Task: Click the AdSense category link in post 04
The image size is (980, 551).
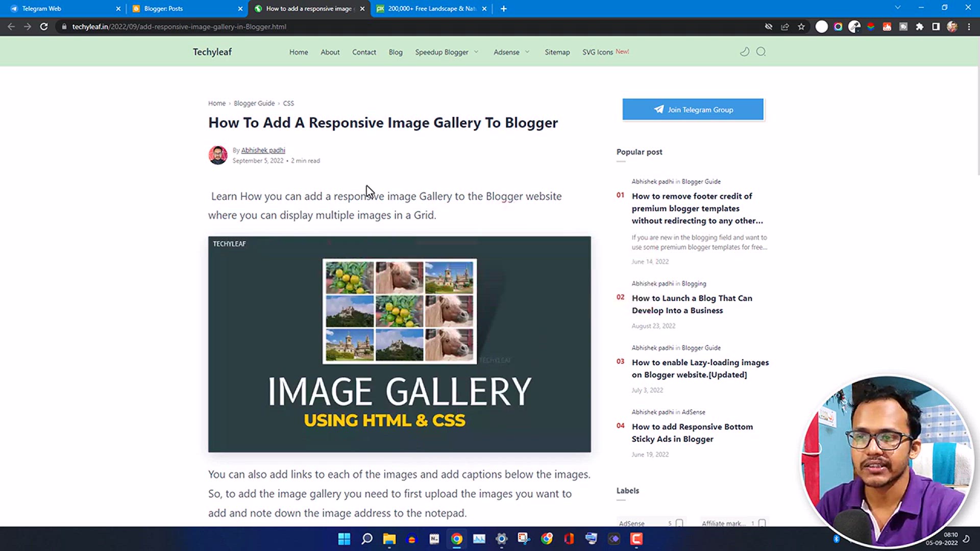Action: pyautogui.click(x=694, y=412)
